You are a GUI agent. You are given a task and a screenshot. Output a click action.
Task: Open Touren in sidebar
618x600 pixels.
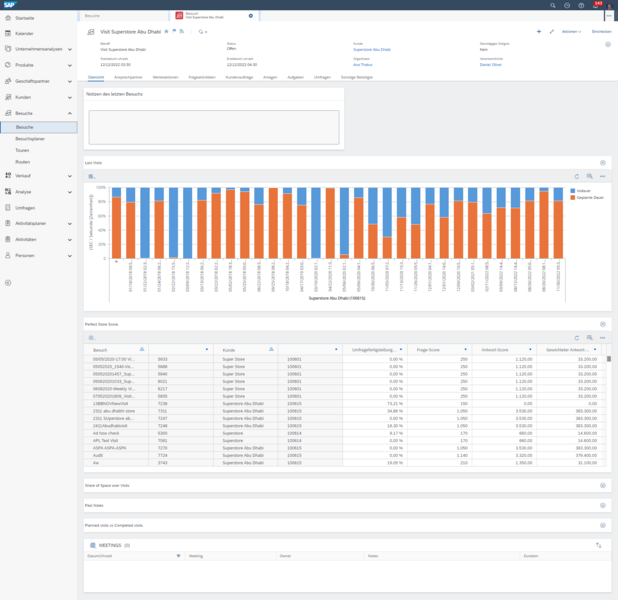(x=22, y=150)
